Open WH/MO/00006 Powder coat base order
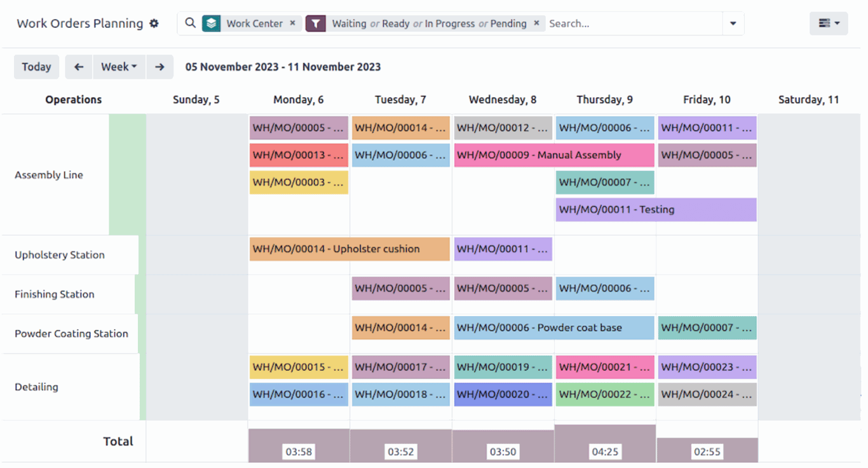868x468 pixels. click(x=553, y=327)
